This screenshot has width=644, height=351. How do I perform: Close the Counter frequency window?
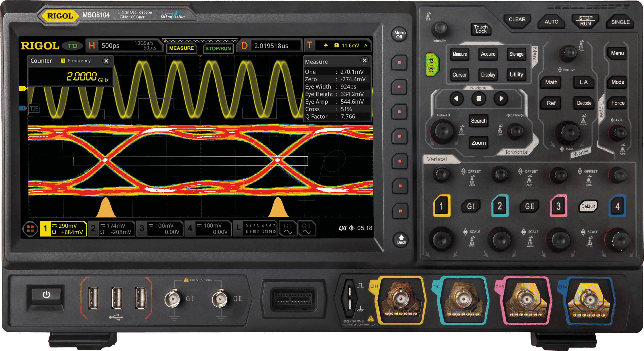(x=106, y=61)
